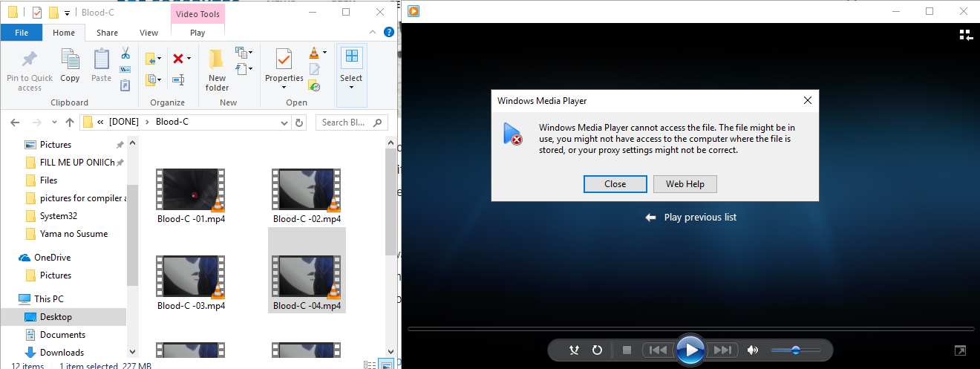Viewport: 980px width, 369px height.
Task: Open the Play tab under Video Tools
Action: coord(197,33)
